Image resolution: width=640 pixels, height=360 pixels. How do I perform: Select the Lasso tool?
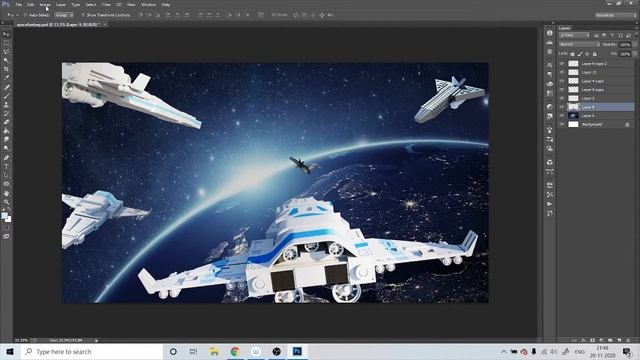(6, 52)
